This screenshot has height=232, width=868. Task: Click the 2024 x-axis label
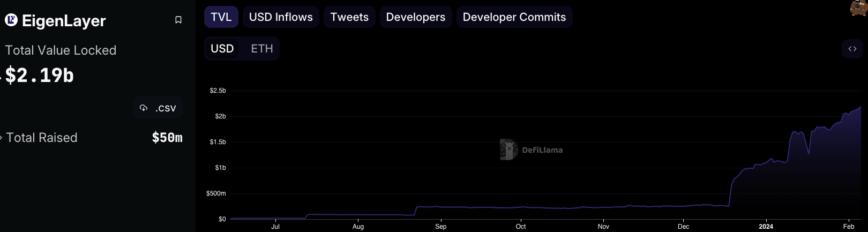tap(766, 227)
